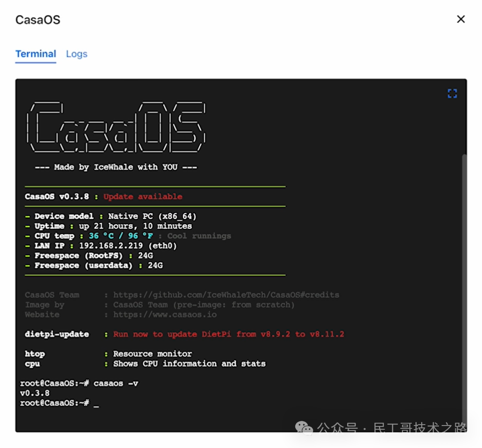Click the red 'Update available' text

pos(143,197)
